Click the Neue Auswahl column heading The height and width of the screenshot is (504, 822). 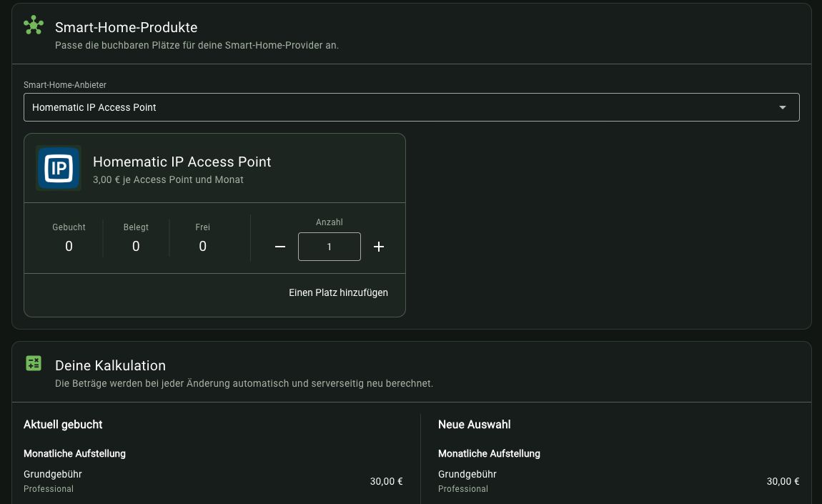(x=475, y=425)
